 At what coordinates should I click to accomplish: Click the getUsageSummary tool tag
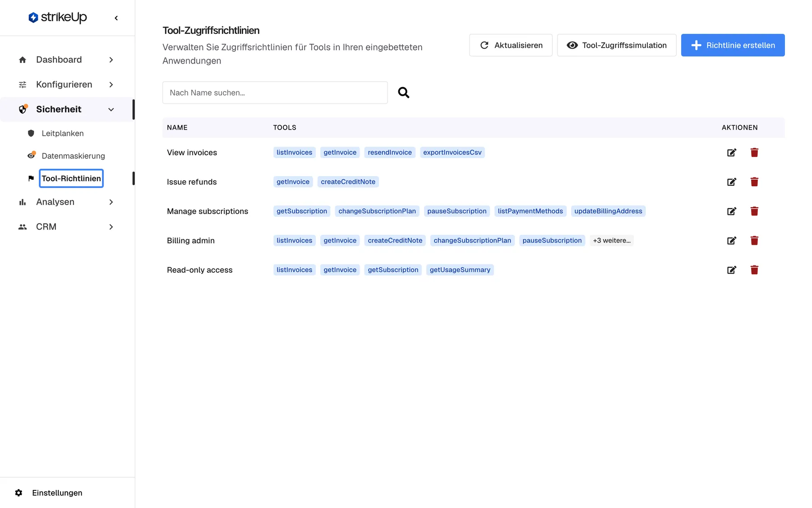click(460, 270)
